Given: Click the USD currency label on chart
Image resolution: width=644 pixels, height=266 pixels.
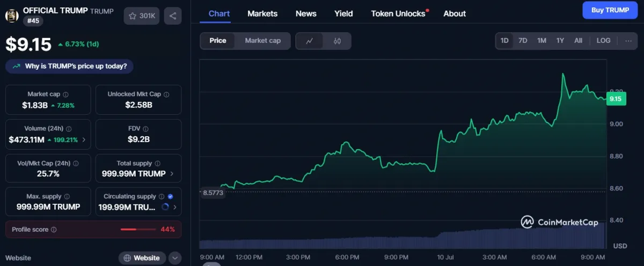Looking at the screenshot, I should click(620, 246).
